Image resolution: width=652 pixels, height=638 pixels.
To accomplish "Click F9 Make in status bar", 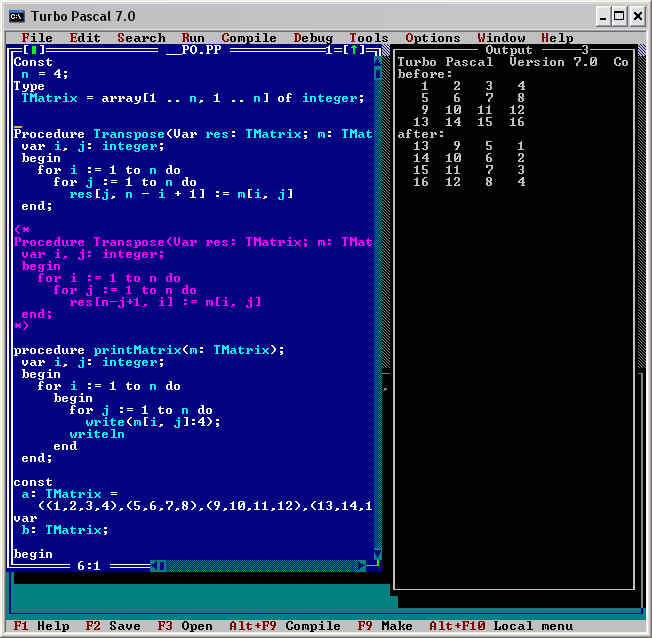I will (x=385, y=626).
